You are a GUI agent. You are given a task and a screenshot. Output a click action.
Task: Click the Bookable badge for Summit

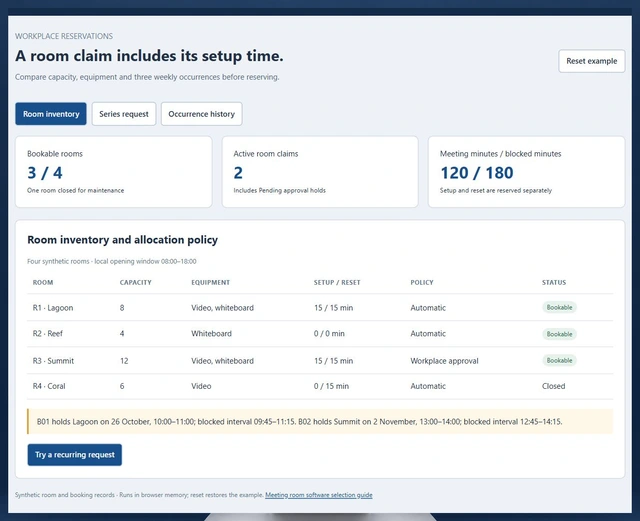tap(559, 361)
